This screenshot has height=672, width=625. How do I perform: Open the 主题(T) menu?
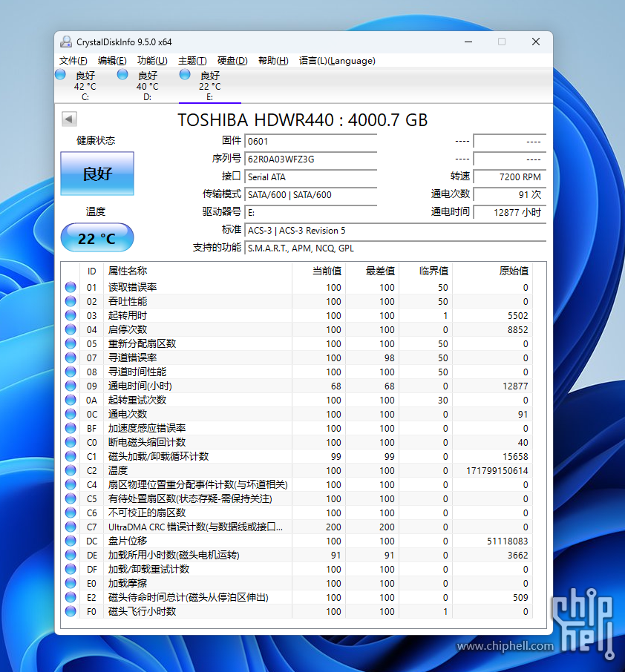(x=192, y=60)
